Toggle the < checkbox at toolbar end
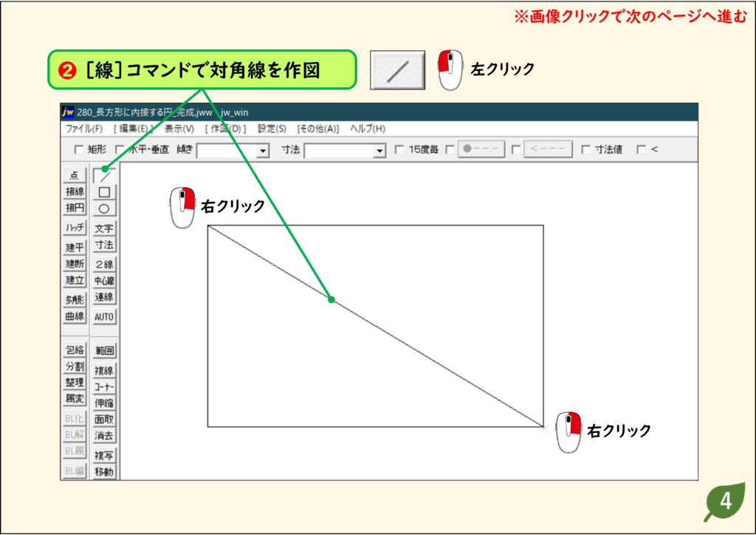This screenshot has height=535, width=756. tap(642, 149)
